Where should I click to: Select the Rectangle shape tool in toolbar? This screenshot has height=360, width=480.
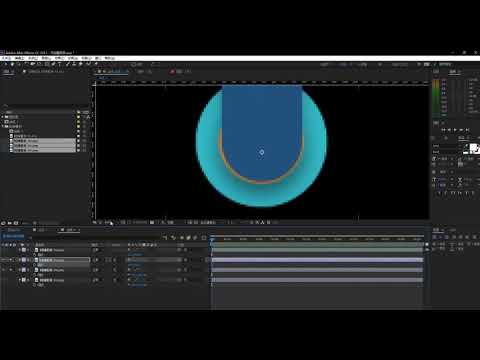click(x=47, y=64)
